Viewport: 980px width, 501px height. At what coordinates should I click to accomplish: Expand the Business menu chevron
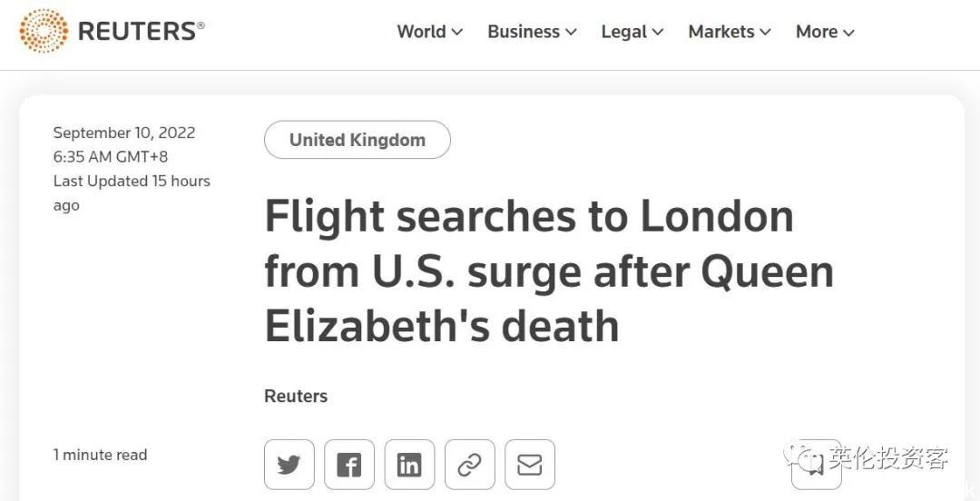[571, 32]
